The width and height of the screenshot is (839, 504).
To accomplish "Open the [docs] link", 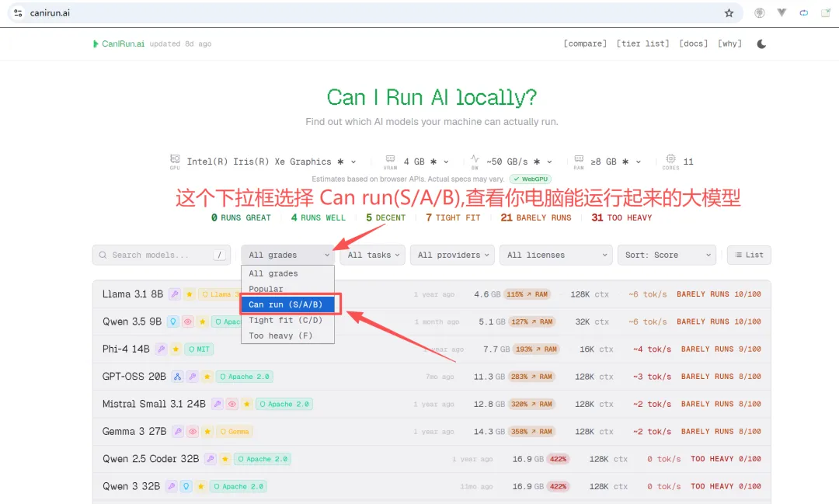I will pos(694,43).
